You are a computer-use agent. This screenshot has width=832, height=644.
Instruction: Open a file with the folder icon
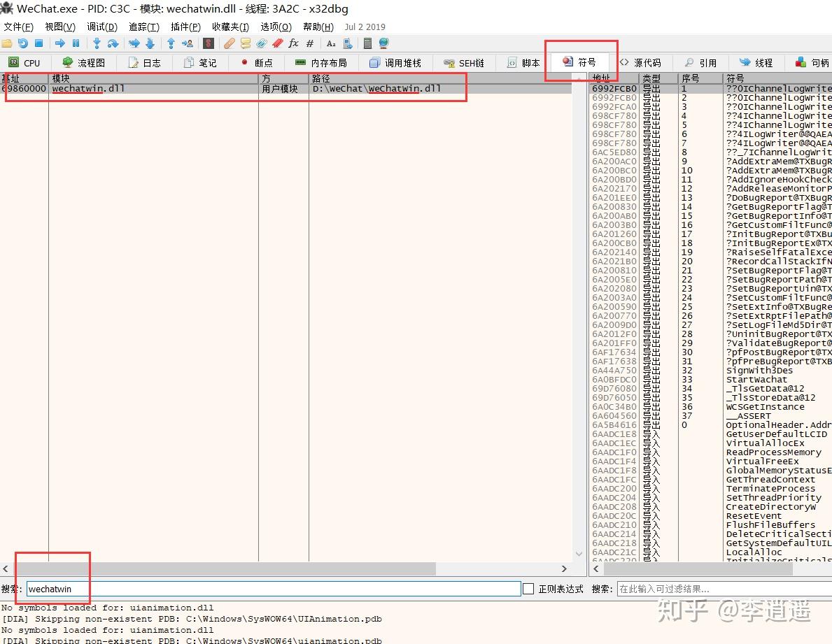tap(7, 43)
